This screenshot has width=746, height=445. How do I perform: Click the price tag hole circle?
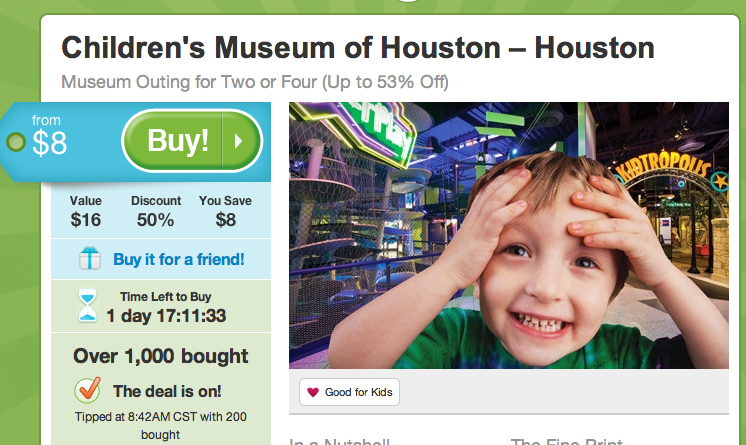coord(16,142)
